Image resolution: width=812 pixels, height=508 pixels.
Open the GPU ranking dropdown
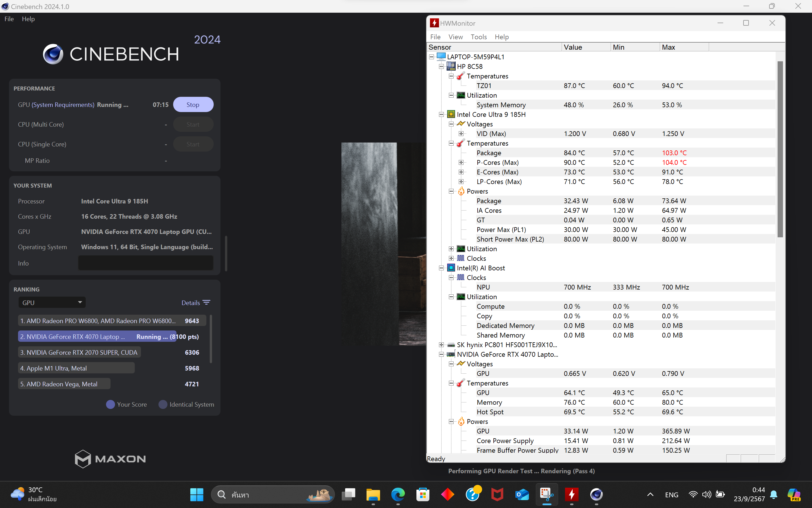point(52,302)
